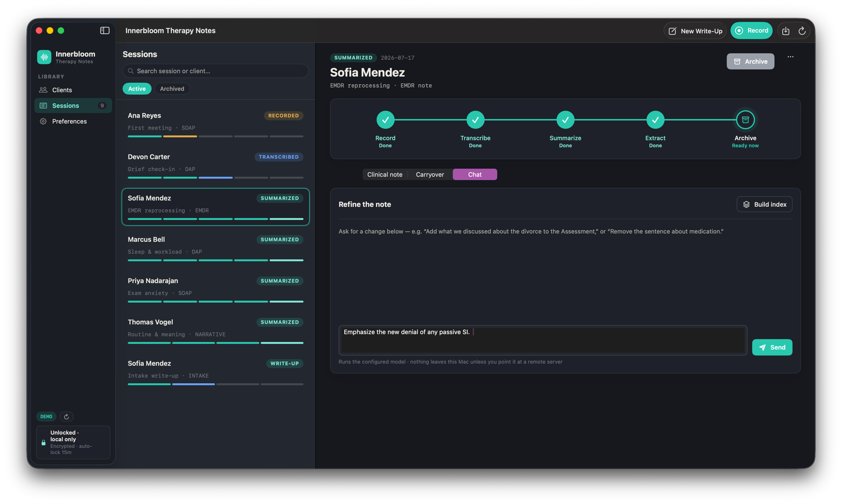This screenshot has width=842, height=504.
Task: Click Ana Reyes progress bar
Action: pyautogui.click(x=216, y=136)
